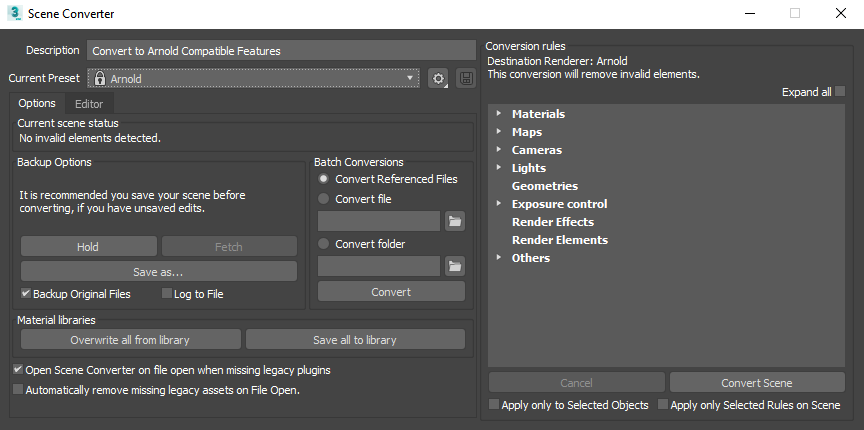
Task: Browse for a folder to convert
Action: (x=455, y=266)
